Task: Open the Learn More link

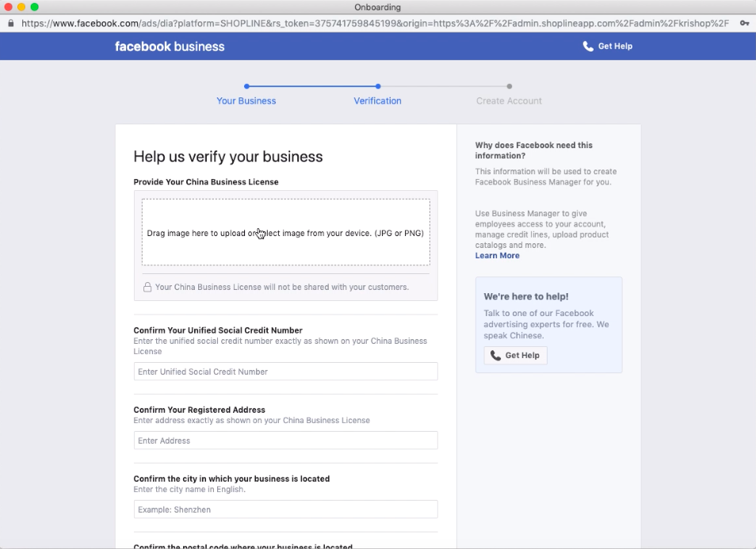Action: (497, 255)
